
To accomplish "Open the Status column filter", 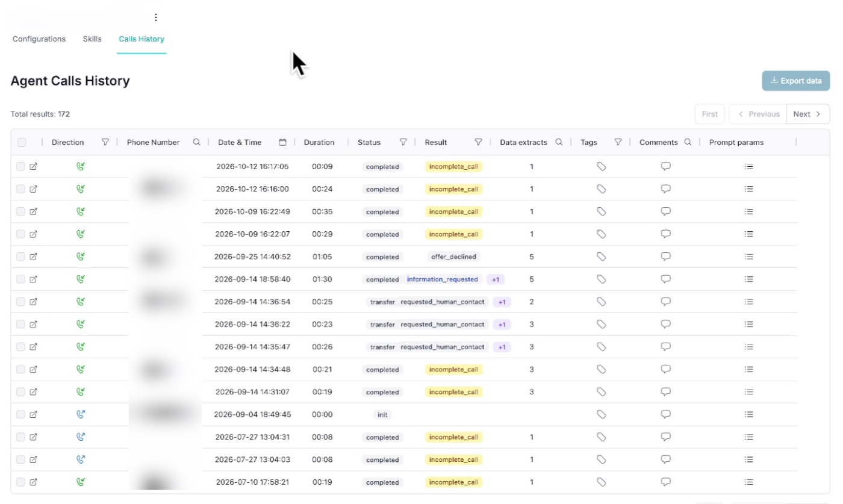I will (x=403, y=143).
